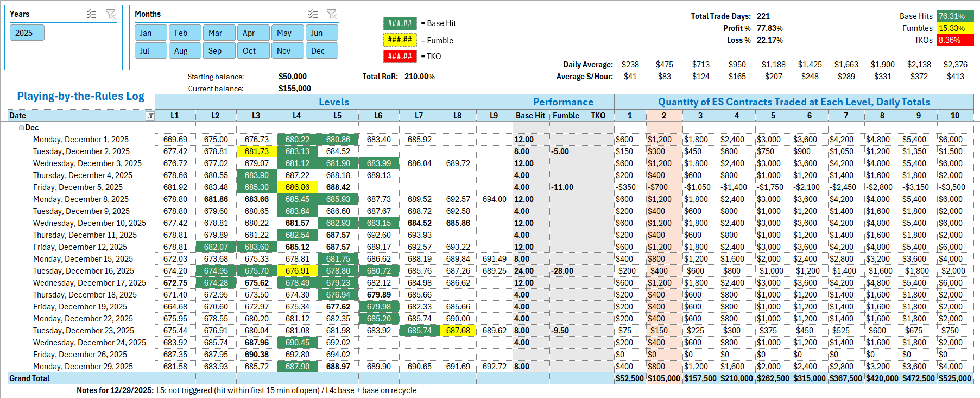Select the Performance header cell
The width and height of the screenshot is (980, 398).
pyautogui.click(x=563, y=102)
